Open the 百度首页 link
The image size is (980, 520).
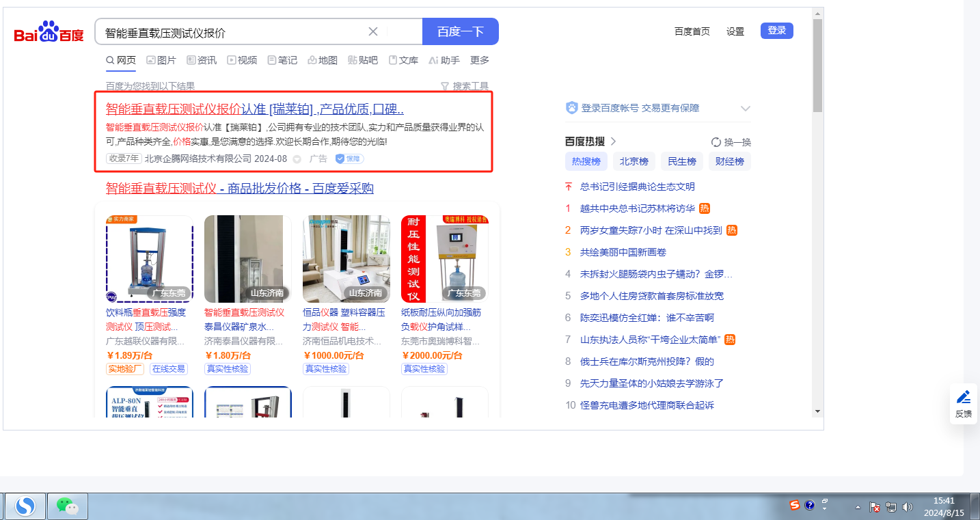coord(692,31)
